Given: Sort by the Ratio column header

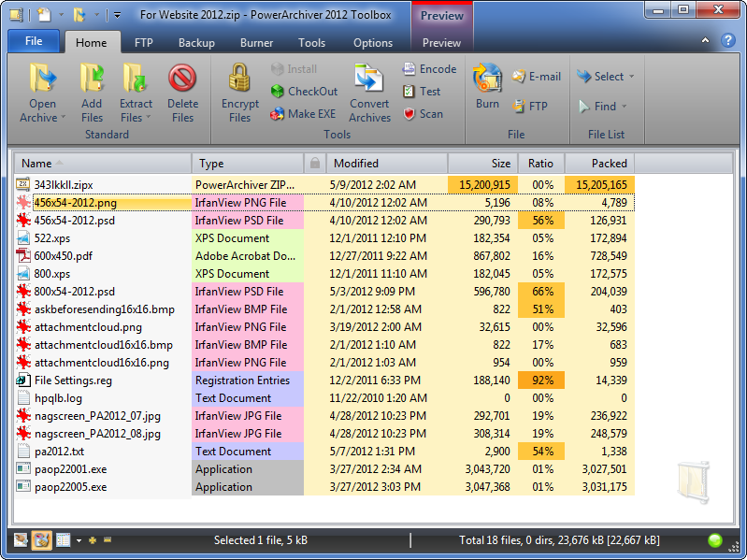Looking at the screenshot, I should pos(540,164).
